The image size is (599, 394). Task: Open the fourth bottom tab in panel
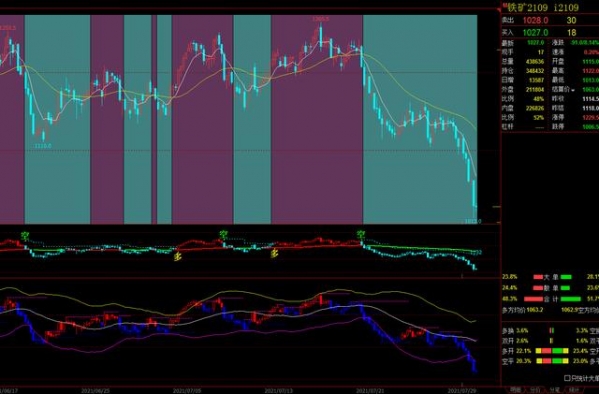573,390
